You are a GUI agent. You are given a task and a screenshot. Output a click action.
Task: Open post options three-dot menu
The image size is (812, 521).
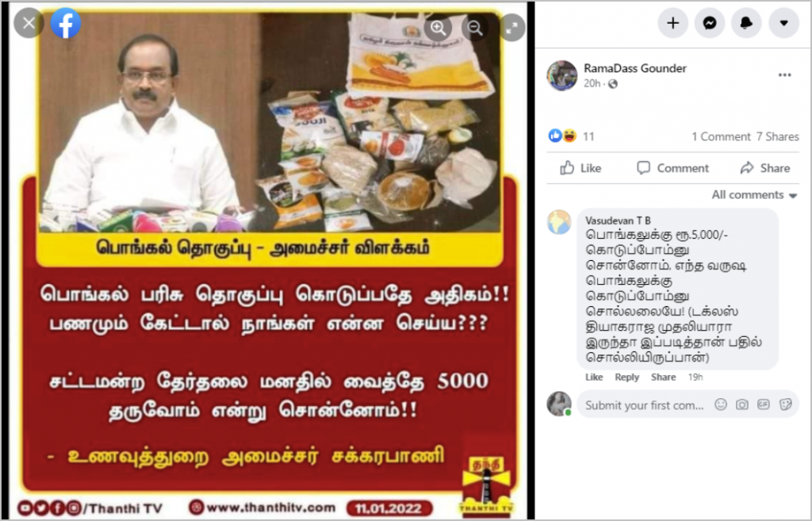(x=784, y=75)
